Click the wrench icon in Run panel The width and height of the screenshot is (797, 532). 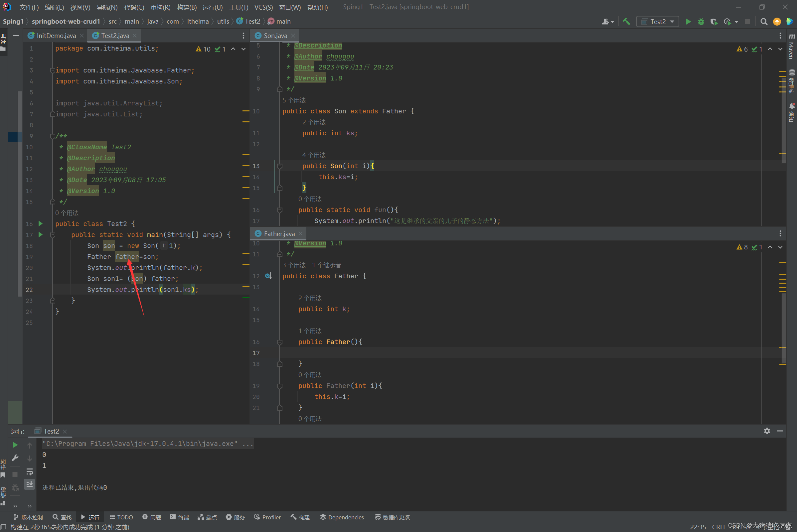15,458
